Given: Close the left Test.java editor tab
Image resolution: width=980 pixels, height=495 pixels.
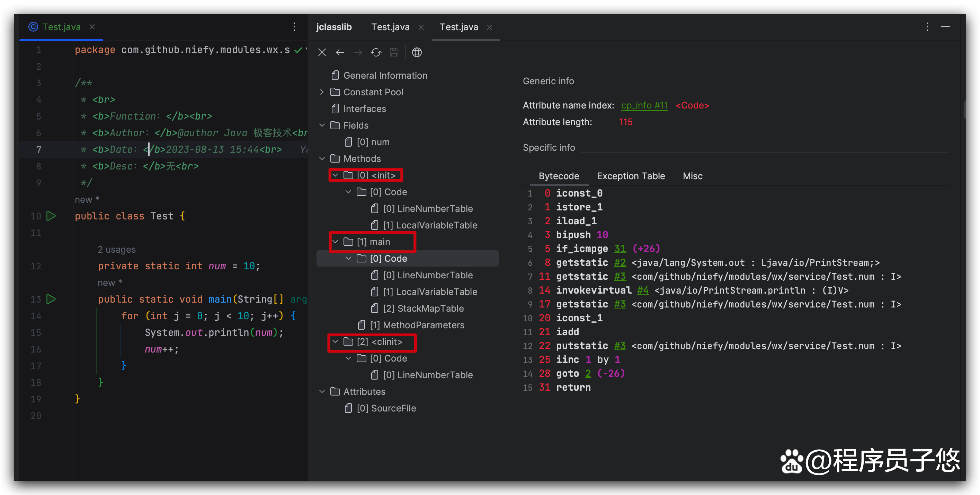Looking at the screenshot, I should click(92, 27).
